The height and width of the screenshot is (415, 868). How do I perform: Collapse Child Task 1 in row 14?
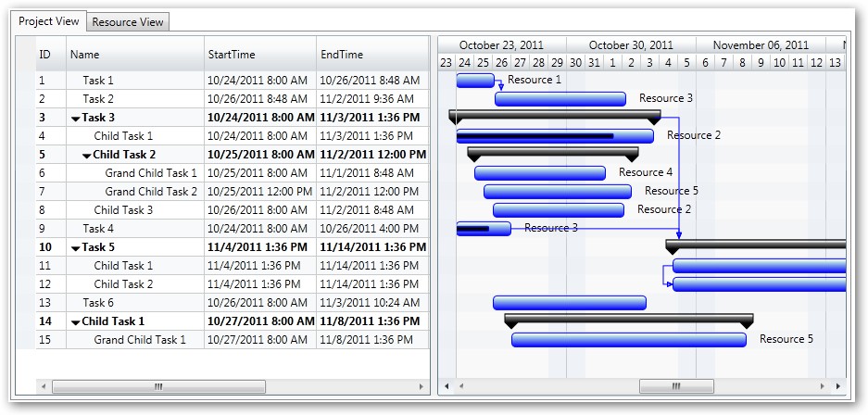(76, 322)
